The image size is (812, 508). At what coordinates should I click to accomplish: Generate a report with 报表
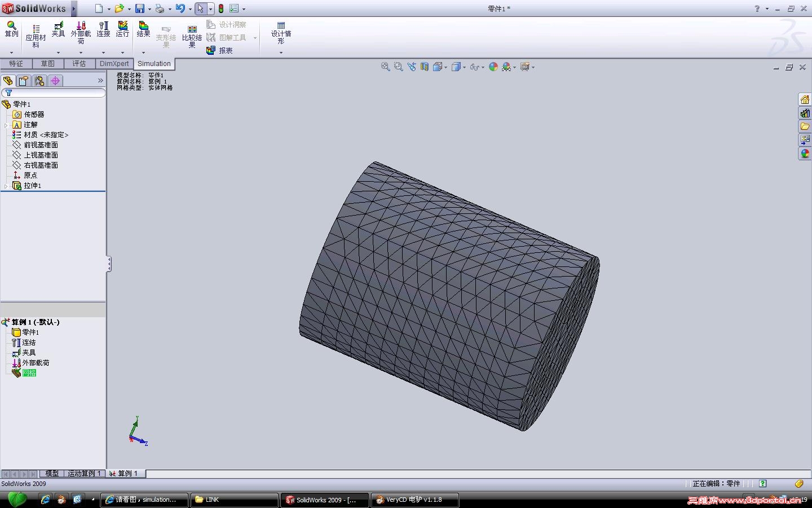click(220, 50)
